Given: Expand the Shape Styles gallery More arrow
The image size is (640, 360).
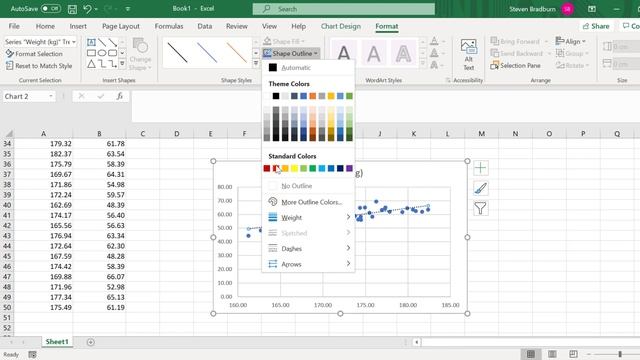Looking at the screenshot, I should point(256,64).
